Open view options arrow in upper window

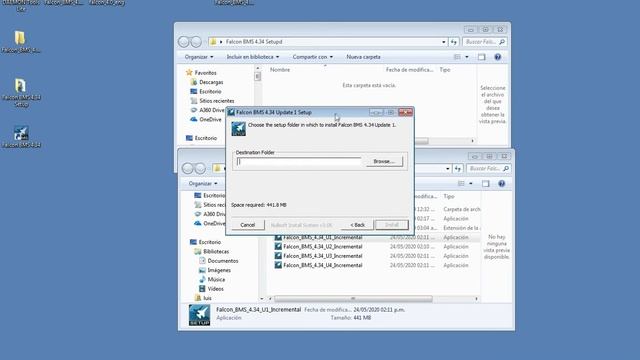(x=467, y=57)
